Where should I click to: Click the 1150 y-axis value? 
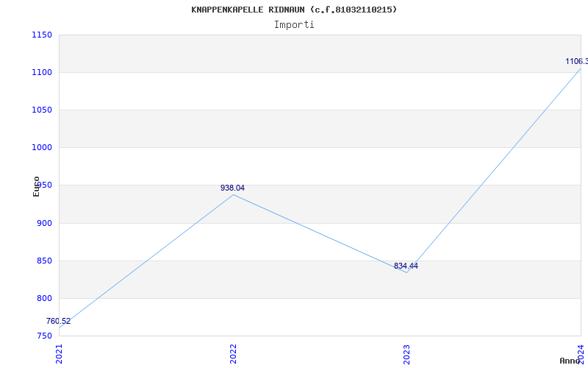click(x=42, y=35)
